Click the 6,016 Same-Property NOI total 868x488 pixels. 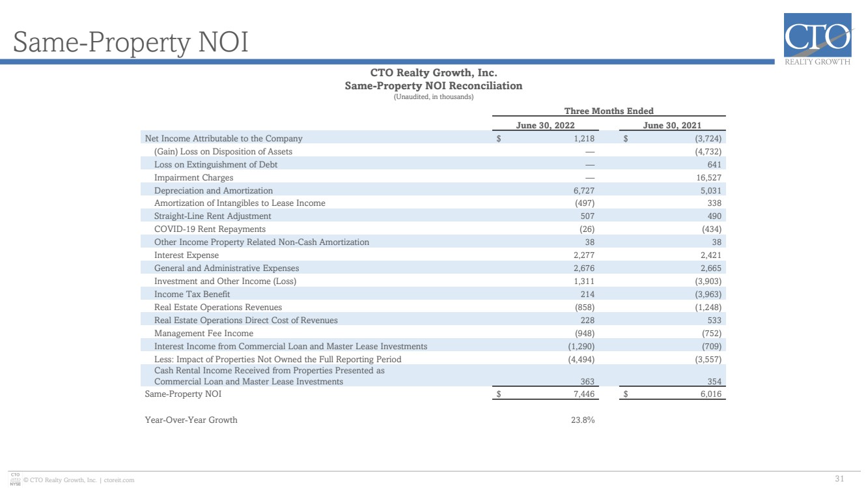(x=710, y=394)
